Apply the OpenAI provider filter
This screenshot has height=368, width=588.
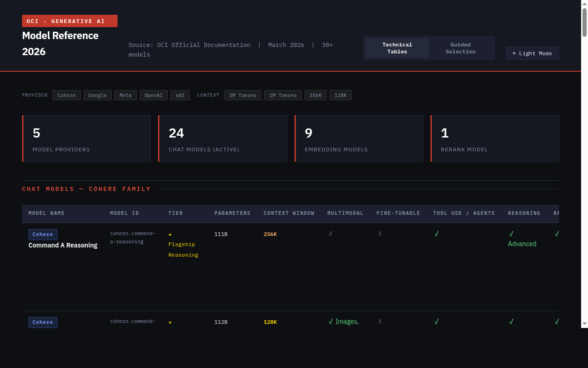click(x=153, y=95)
